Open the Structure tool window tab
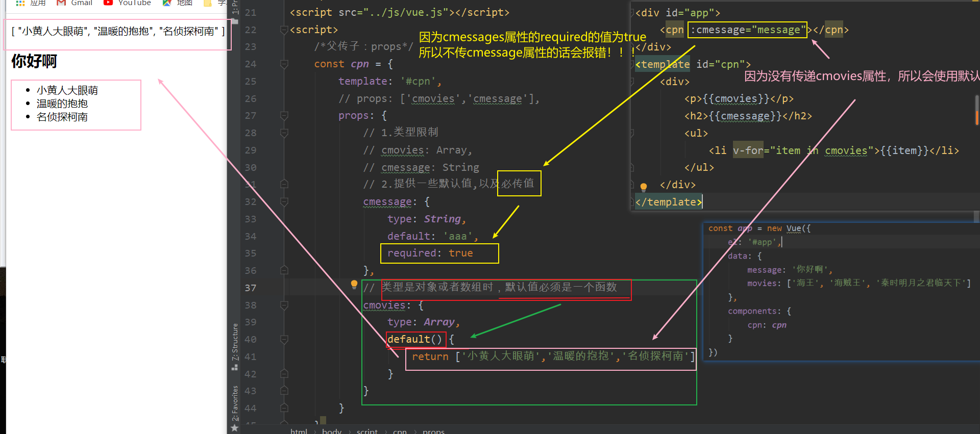This screenshot has height=434, width=980. [x=235, y=342]
